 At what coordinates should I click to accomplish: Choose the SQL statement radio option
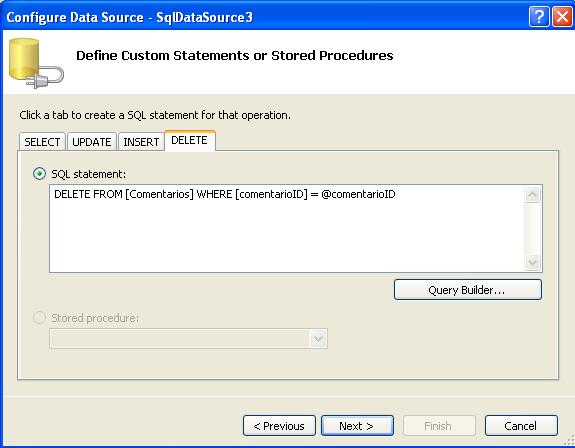(x=39, y=173)
